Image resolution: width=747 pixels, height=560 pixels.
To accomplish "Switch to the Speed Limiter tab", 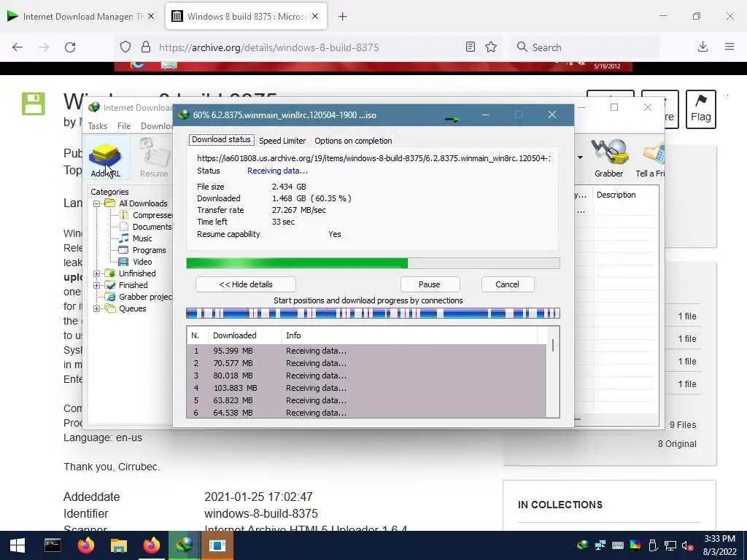I will (x=282, y=141).
